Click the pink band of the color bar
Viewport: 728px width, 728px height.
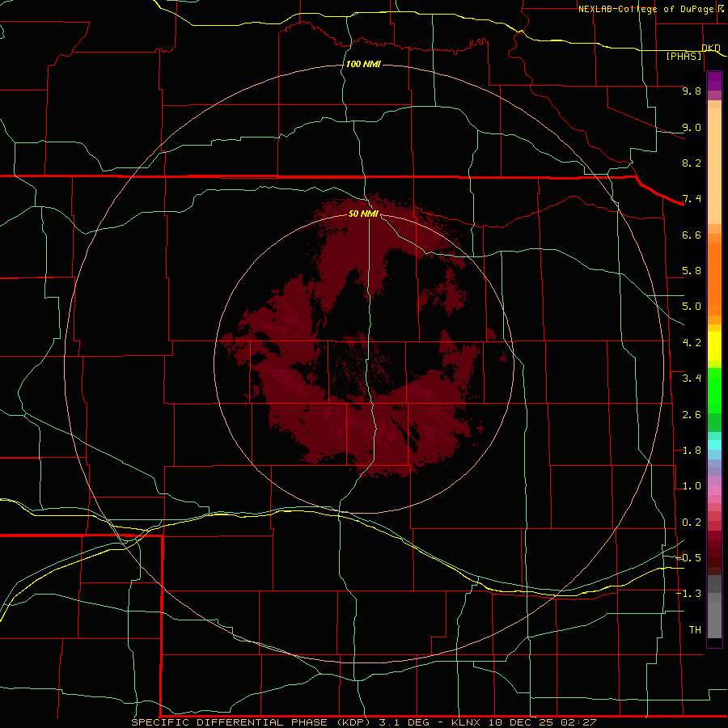point(714,490)
